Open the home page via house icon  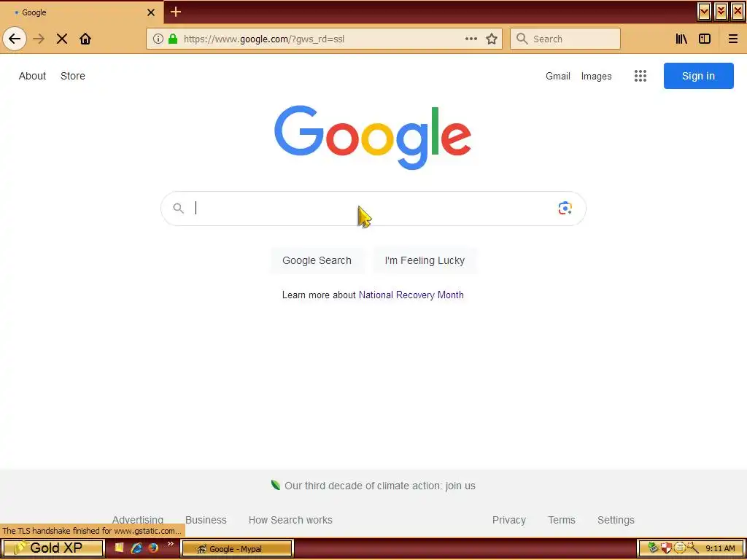pyautogui.click(x=85, y=39)
